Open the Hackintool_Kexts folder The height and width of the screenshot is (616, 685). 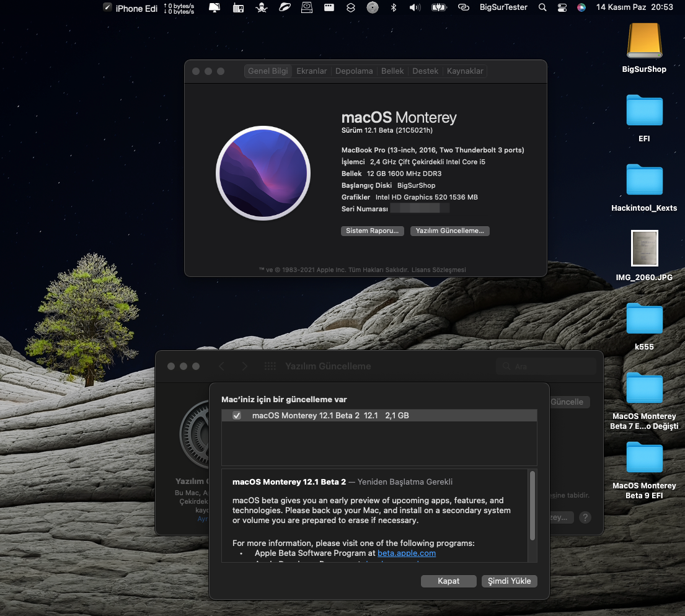pos(644,180)
